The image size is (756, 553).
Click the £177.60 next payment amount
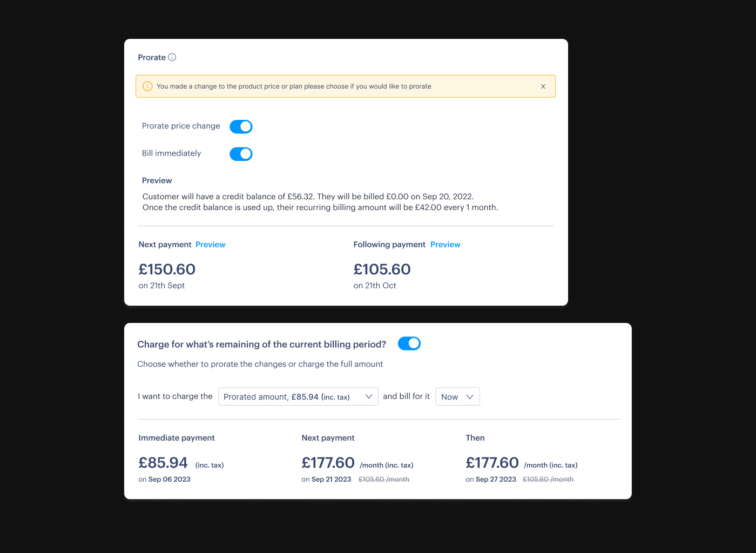point(328,462)
